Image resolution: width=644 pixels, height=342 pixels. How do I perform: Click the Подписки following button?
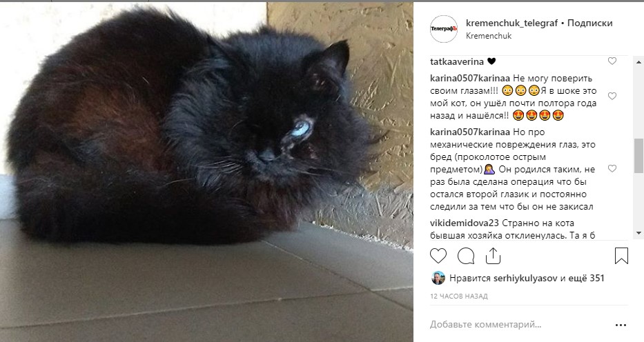click(x=589, y=23)
